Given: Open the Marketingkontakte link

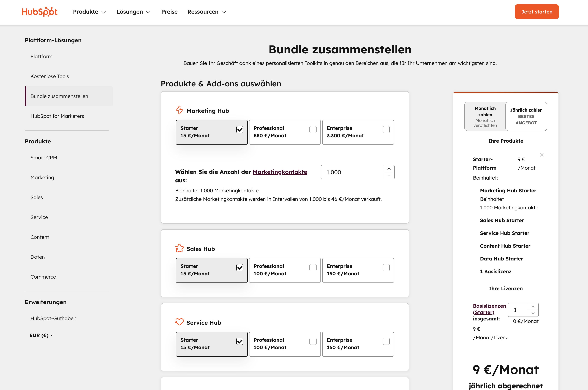Looking at the screenshot, I should click(x=280, y=172).
